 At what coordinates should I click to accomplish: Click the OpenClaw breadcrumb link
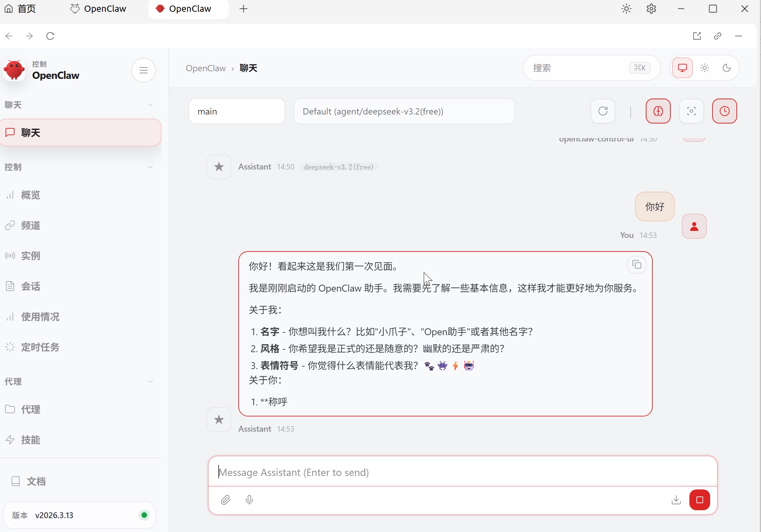point(205,68)
